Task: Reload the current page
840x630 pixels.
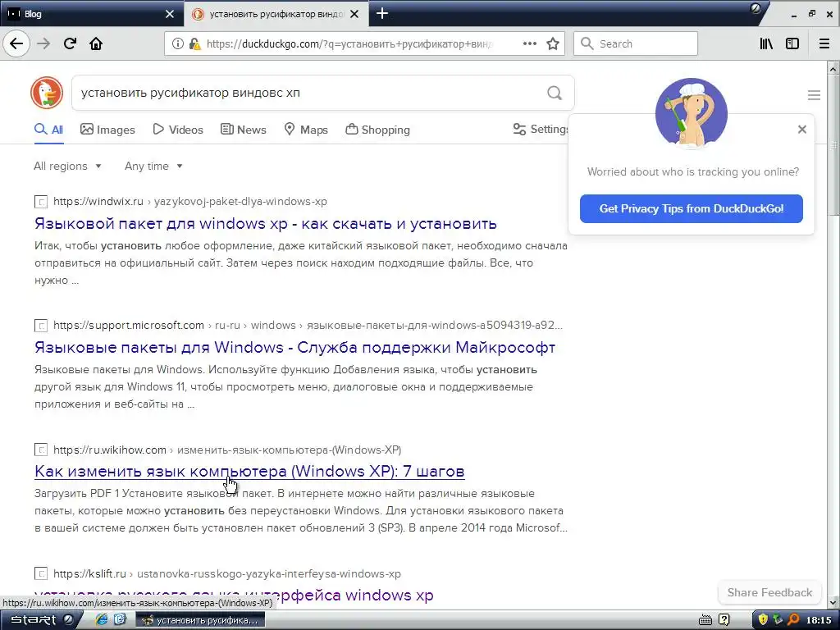Action: (x=70, y=43)
